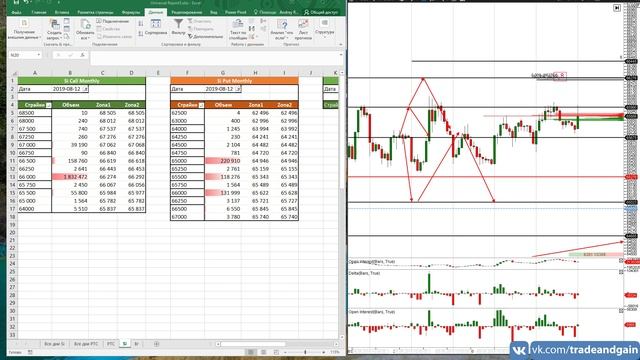Open Страйки filter in the green Call table

[x=49, y=105]
